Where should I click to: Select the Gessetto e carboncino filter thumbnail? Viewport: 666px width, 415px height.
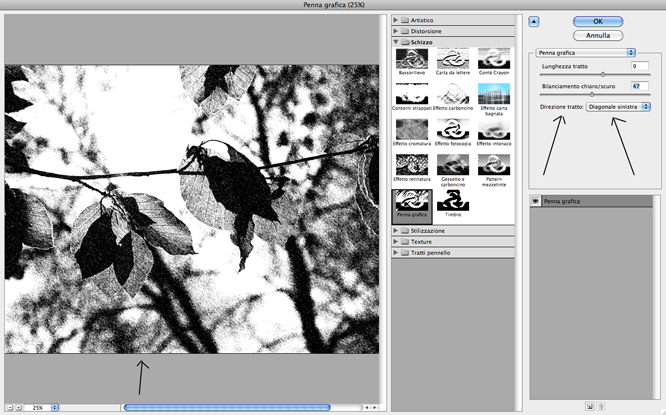[x=453, y=165]
